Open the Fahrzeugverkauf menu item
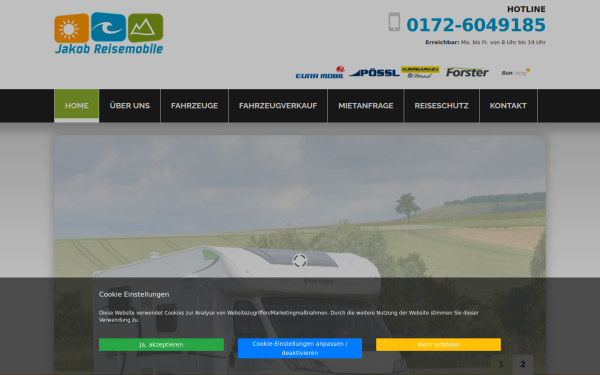This screenshot has height=375, width=600. [278, 106]
